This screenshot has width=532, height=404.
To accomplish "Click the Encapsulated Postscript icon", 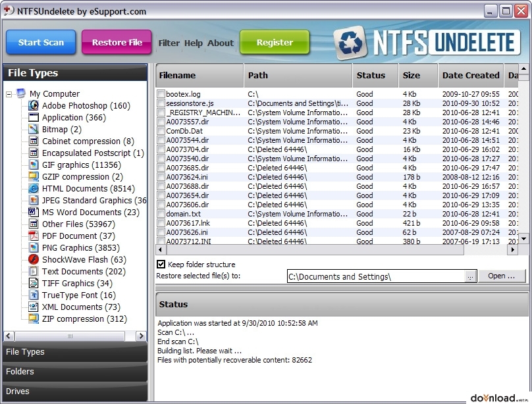I will coord(33,153).
